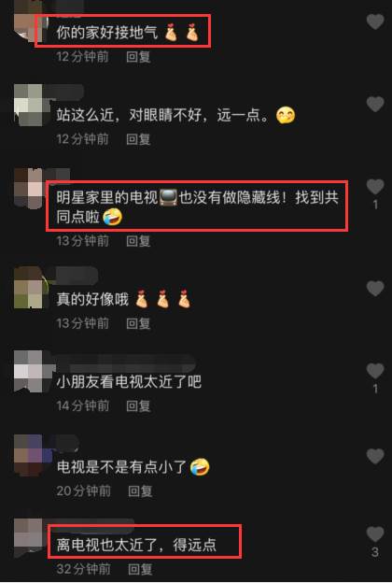Screen dimensions: 392x583
Task: Like the comment '你的家好接地气'
Action: (x=375, y=21)
